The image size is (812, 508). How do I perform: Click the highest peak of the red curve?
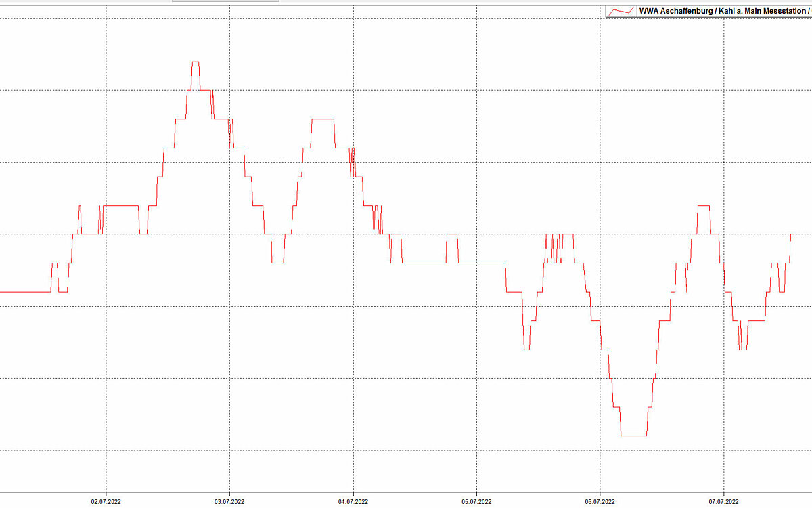click(196, 62)
